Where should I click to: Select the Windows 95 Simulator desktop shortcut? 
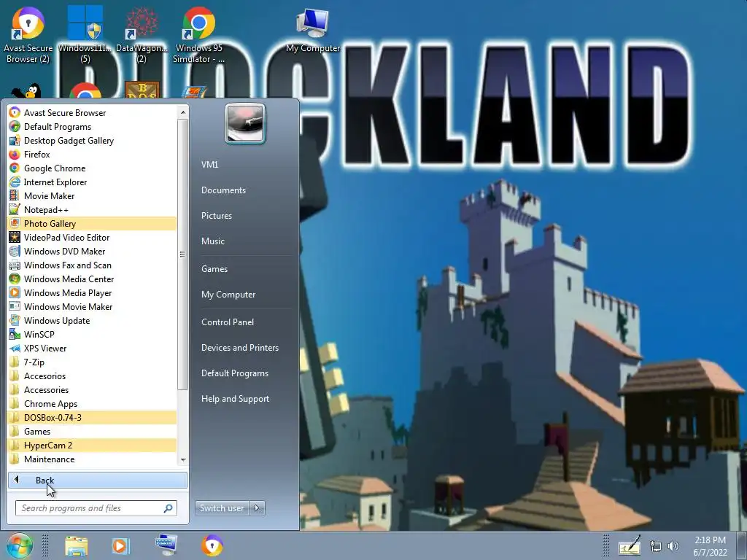[198, 35]
